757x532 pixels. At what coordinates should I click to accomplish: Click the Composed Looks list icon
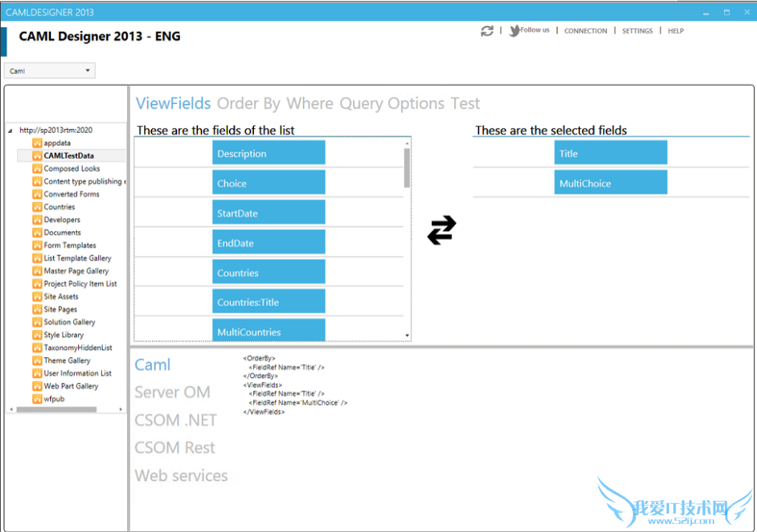pyautogui.click(x=37, y=168)
